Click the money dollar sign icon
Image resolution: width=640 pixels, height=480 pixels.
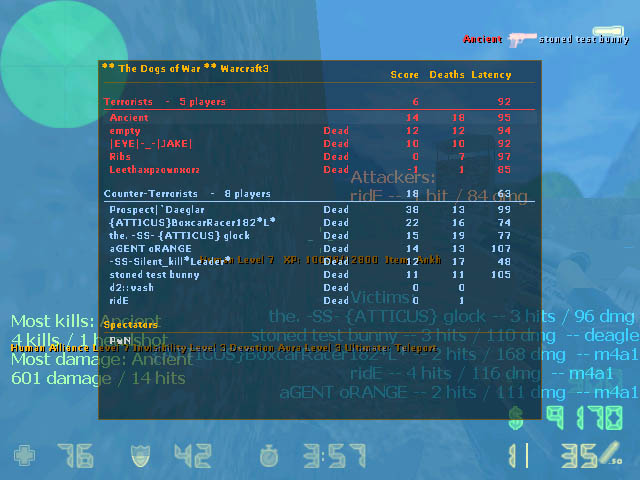[x=516, y=418]
